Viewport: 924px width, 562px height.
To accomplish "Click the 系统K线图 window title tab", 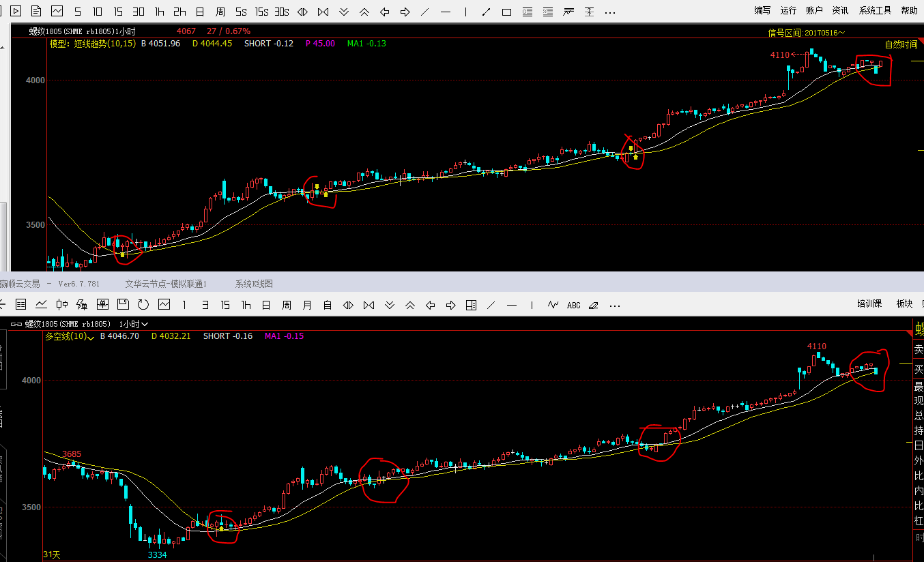I will [254, 284].
